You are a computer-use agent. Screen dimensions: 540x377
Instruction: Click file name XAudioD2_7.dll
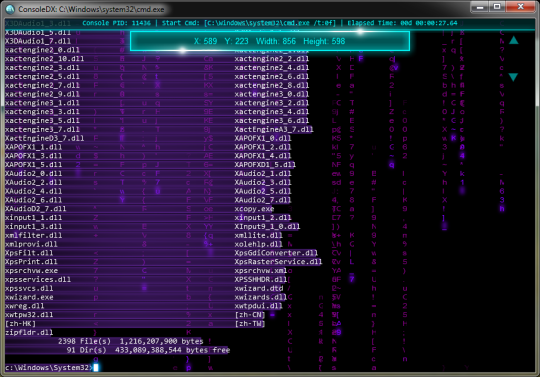point(35,209)
